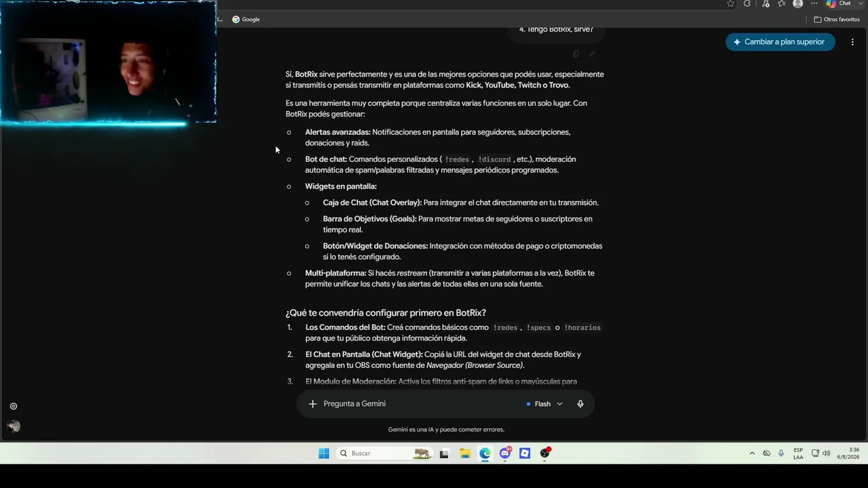Click the Gemini account avatar in sidebar
Image resolution: width=868 pixels, height=488 pixels.
point(14,426)
